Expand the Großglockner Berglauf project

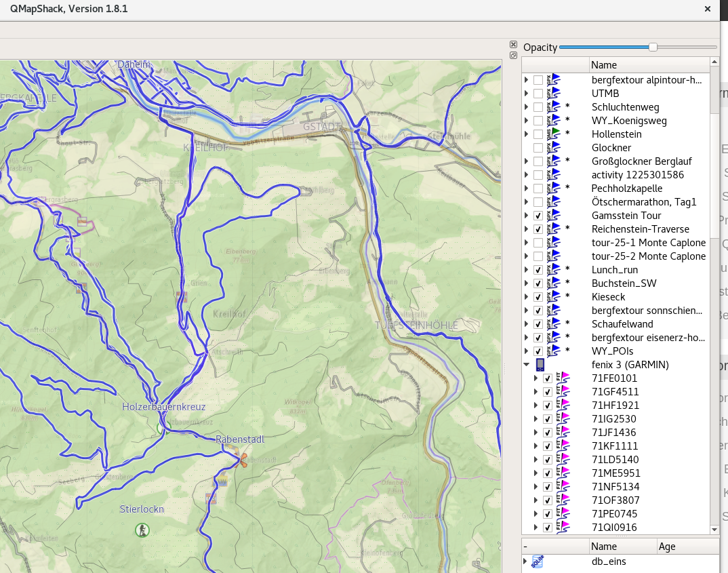526,161
